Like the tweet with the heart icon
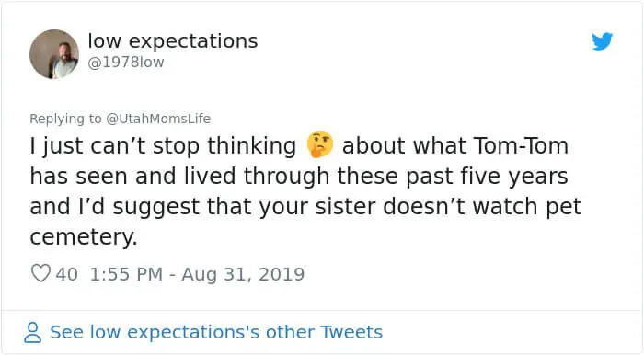The height and width of the screenshot is (355, 644). click(x=41, y=273)
